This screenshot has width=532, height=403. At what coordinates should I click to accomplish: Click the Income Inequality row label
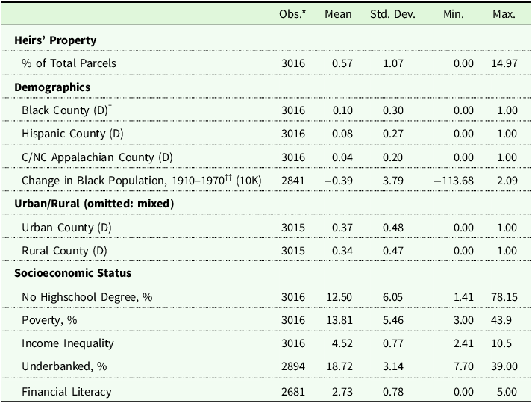(x=67, y=343)
